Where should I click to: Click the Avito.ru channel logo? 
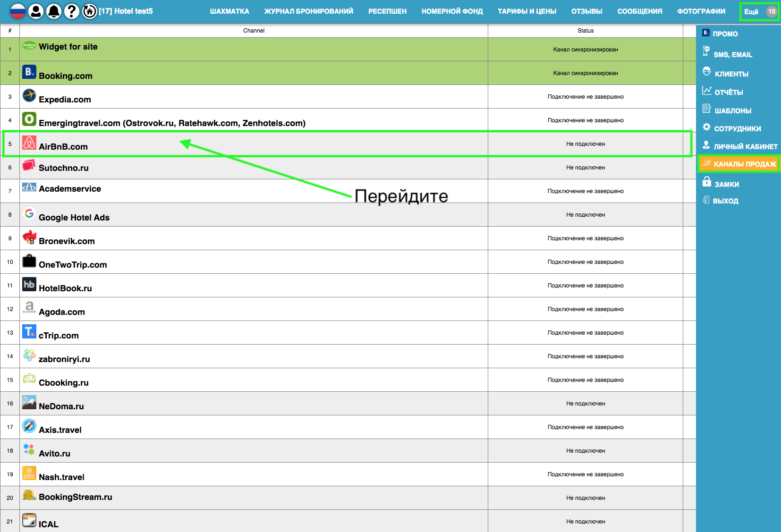click(29, 449)
